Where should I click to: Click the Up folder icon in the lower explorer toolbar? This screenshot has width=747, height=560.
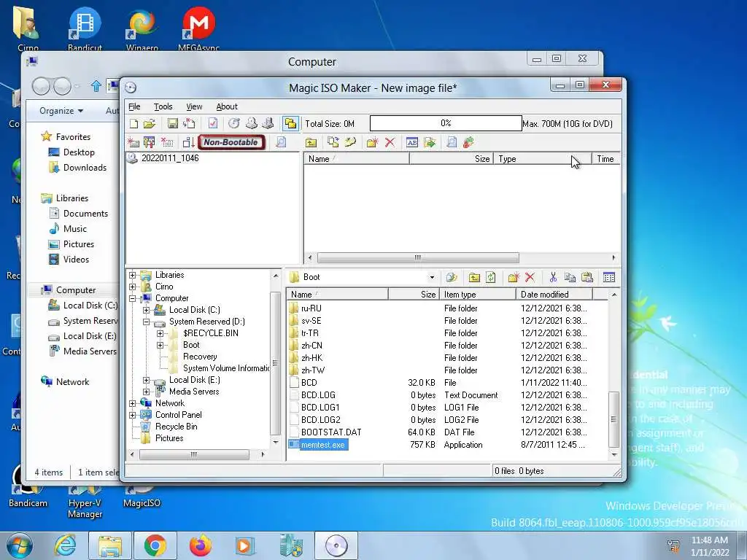click(474, 277)
